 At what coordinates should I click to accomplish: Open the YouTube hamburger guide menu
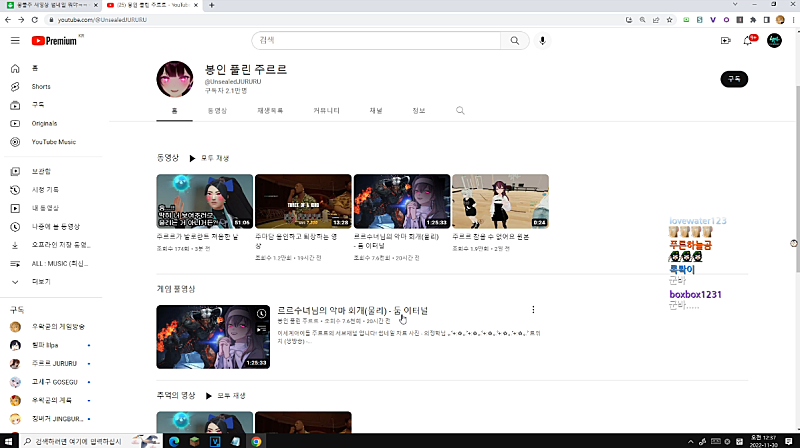(15, 41)
